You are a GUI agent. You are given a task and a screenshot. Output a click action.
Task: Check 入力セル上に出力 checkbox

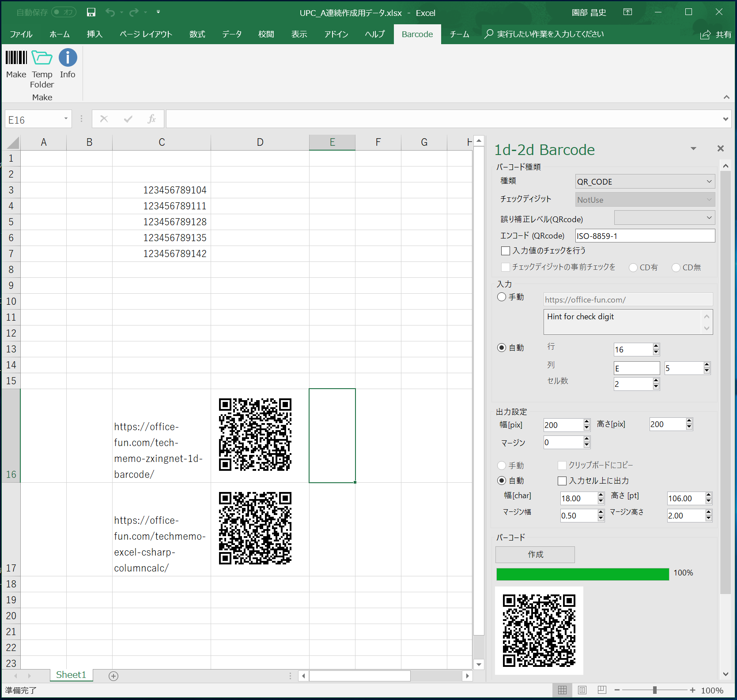coord(562,481)
